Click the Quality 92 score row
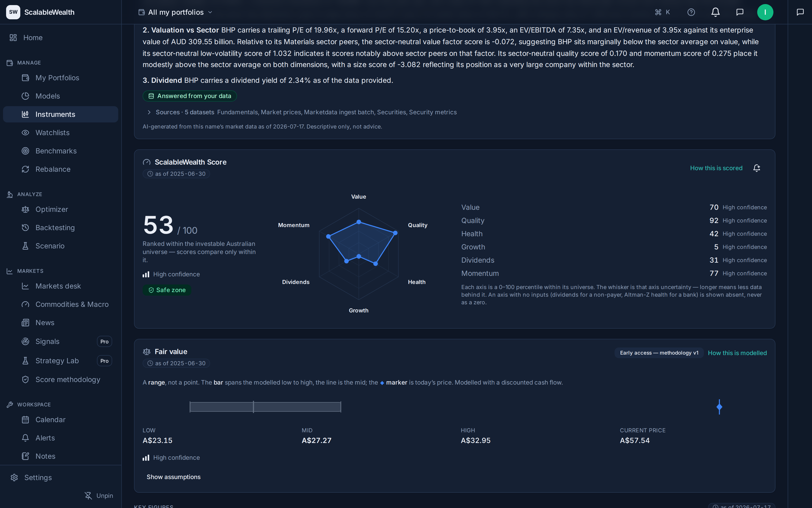The image size is (812, 508). tap(614, 221)
